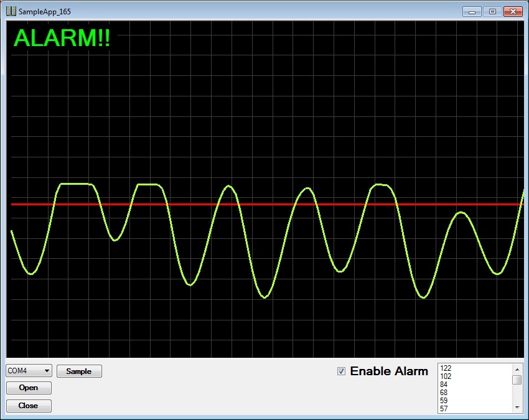Click the Open port button
This screenshot has height=420, width=529.
tap(29, 388)
